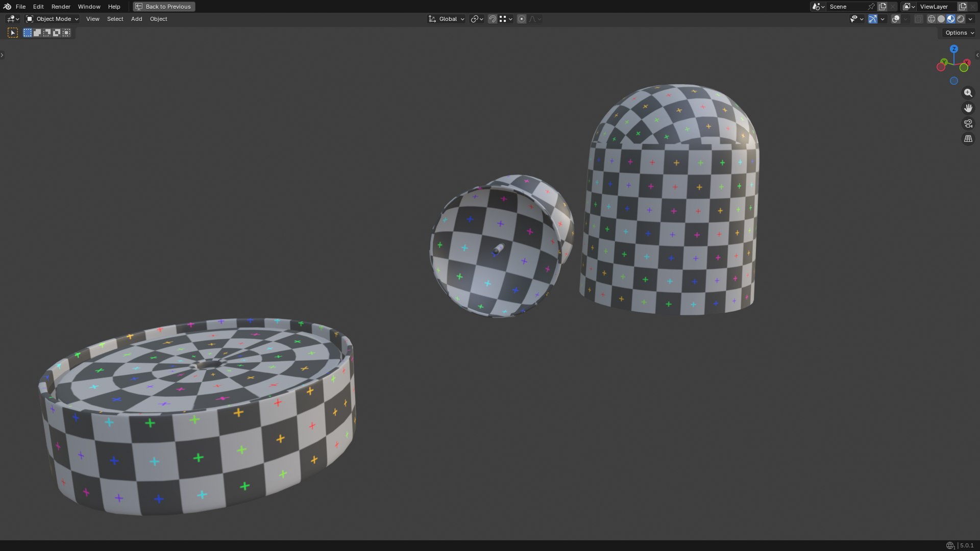Pin the scene to workspace

tap(871, 7)
